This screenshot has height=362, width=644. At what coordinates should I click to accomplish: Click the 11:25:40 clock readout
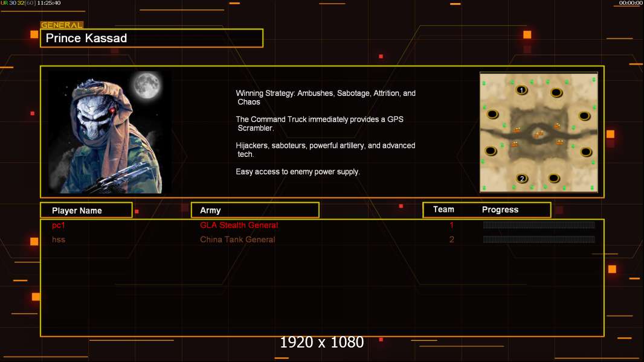[49, 3]
